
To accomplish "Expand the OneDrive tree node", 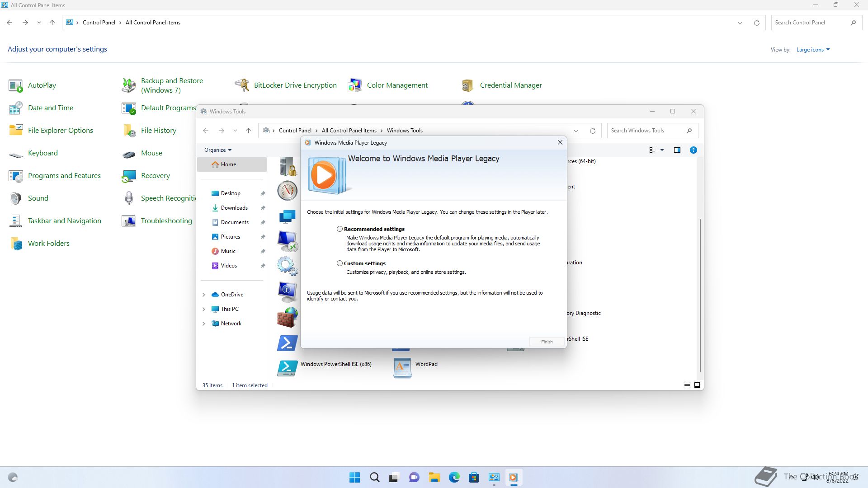I will (x=203, y=295).
